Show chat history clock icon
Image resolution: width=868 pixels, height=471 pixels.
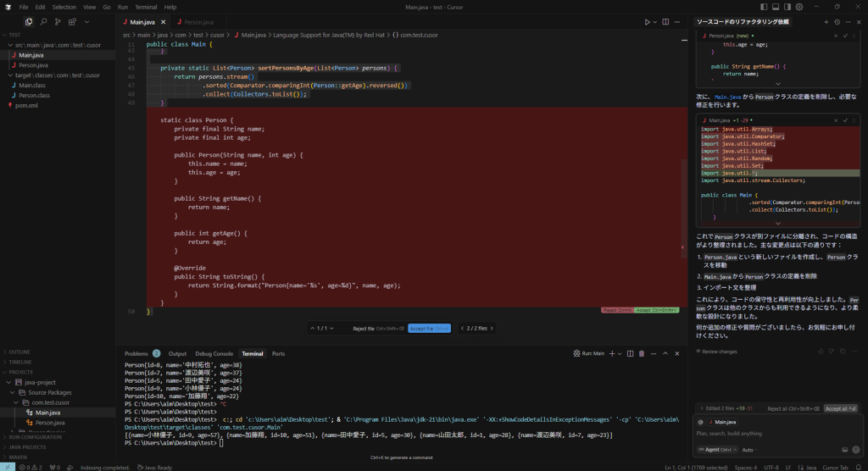point(837,22)
